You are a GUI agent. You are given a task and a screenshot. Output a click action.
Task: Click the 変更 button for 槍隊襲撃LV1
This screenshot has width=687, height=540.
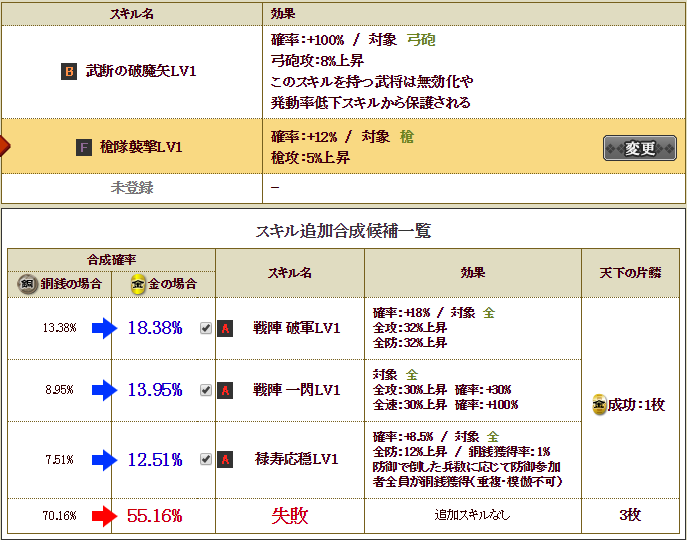(640, 148)
